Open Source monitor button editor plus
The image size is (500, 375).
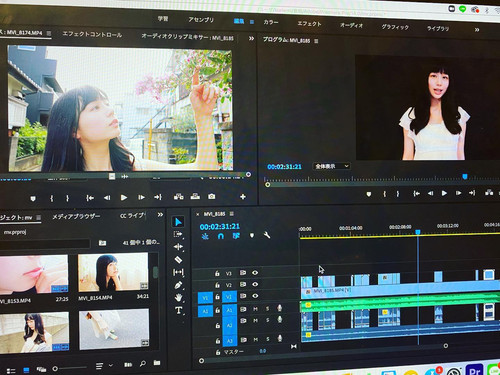[243, 197]
